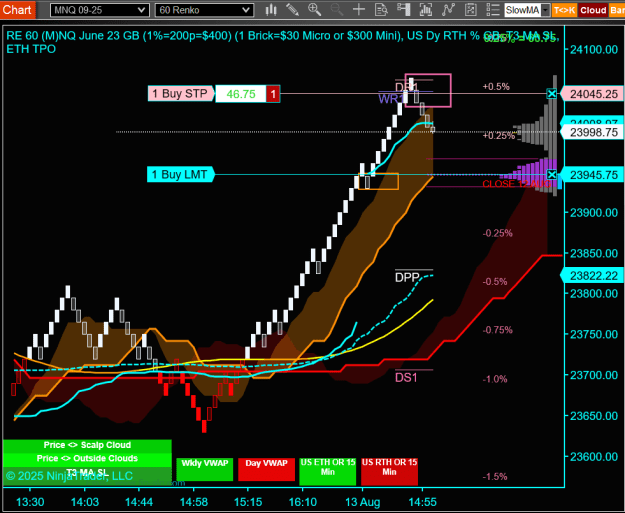Open the data series bars-in-brackets icon
The image size is (625, 513).
pyautogui.click(x=426, y=10)
